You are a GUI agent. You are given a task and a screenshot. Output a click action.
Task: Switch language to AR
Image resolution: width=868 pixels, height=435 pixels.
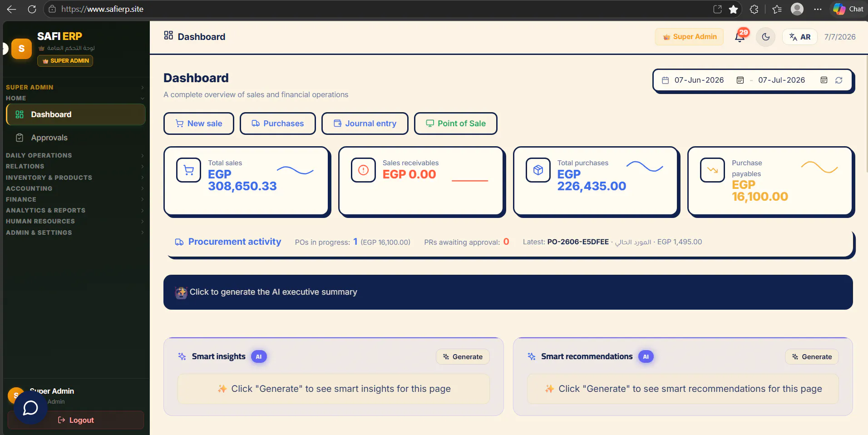(800, 37)
